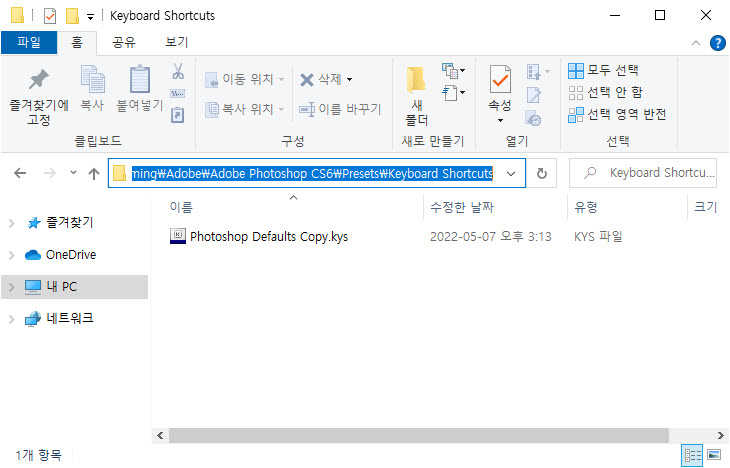This screenshot has width=730, height=468.
Task: Select 'Photoshop Defaults Copy.kys' file name
Action: coord(269,237)
